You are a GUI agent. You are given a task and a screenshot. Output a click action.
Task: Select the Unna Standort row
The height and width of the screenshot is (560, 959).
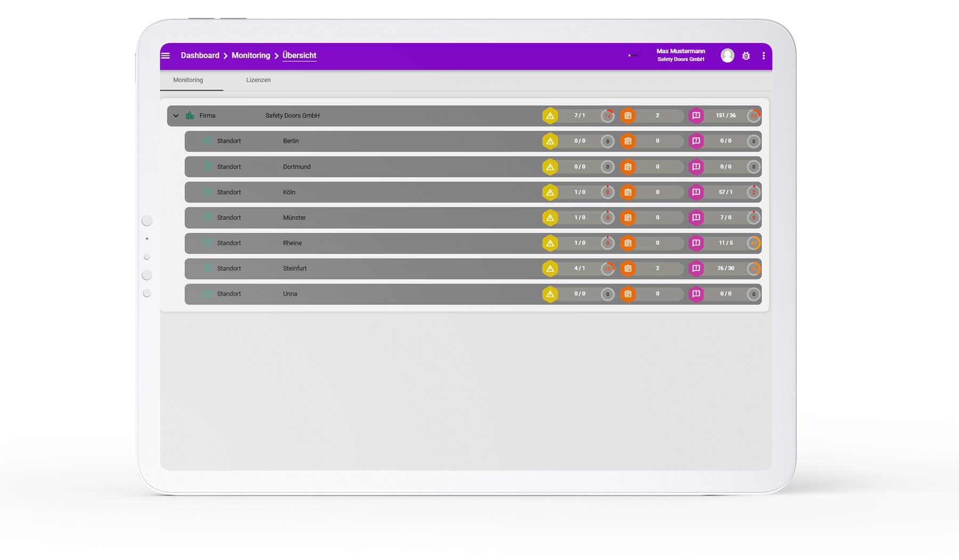pos(290,294)
